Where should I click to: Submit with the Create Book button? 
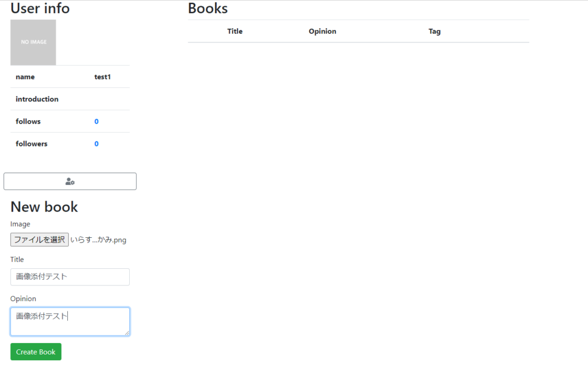point(36,352)
